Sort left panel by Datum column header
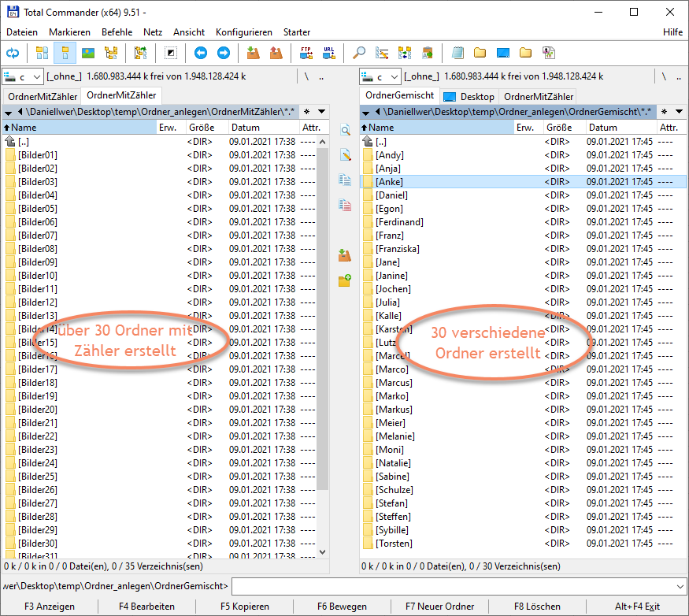Screen dimensions: 689x616 263,128
